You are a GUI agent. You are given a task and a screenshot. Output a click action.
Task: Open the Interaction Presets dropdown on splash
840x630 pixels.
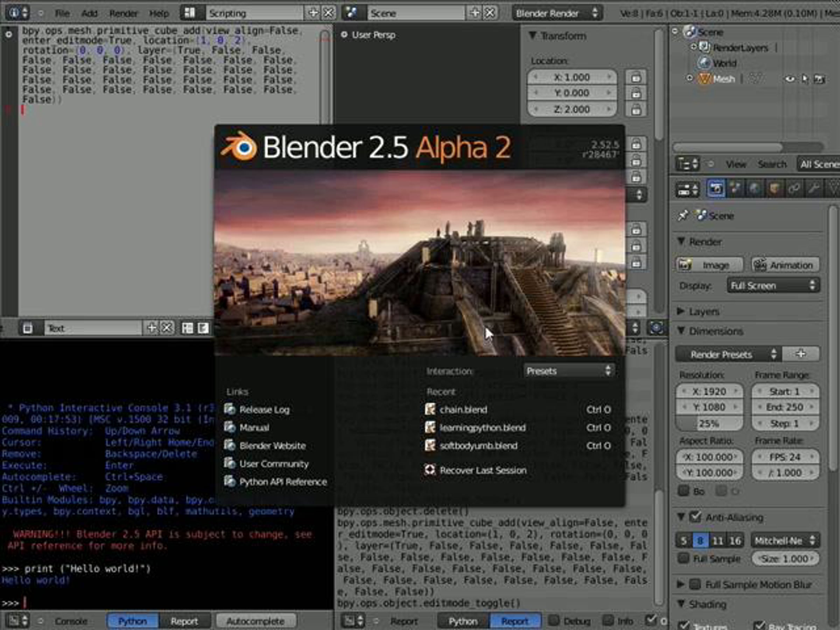point(569,371)
